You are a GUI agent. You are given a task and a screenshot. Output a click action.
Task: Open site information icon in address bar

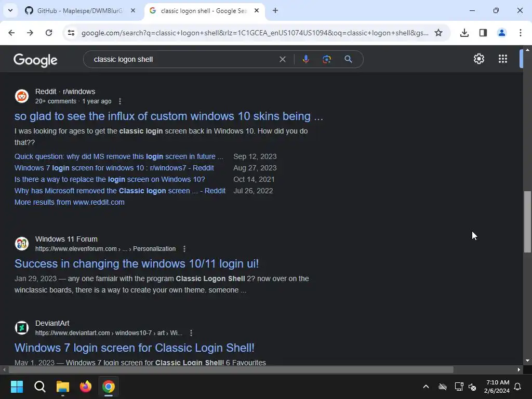click(x=71, y=33)
